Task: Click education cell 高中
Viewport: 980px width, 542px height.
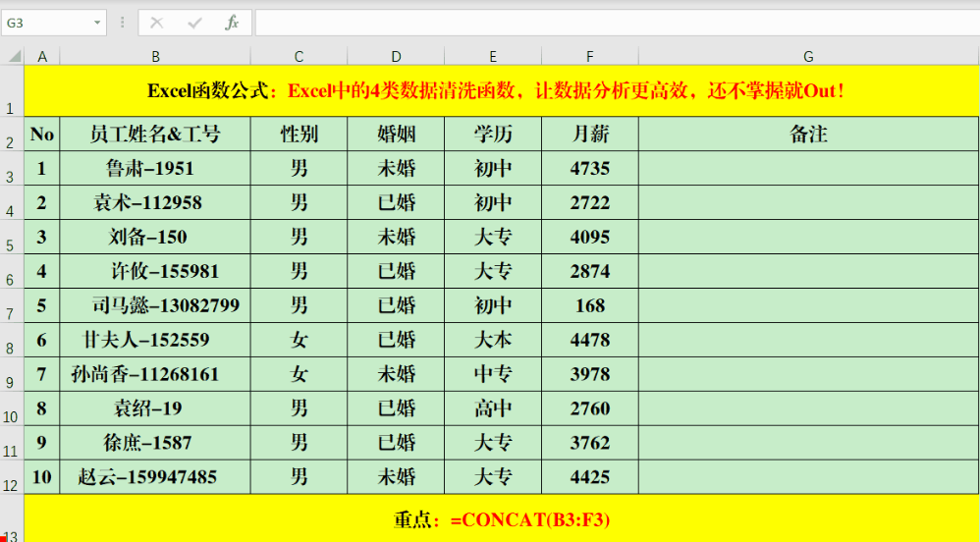Action: [493, 408]
